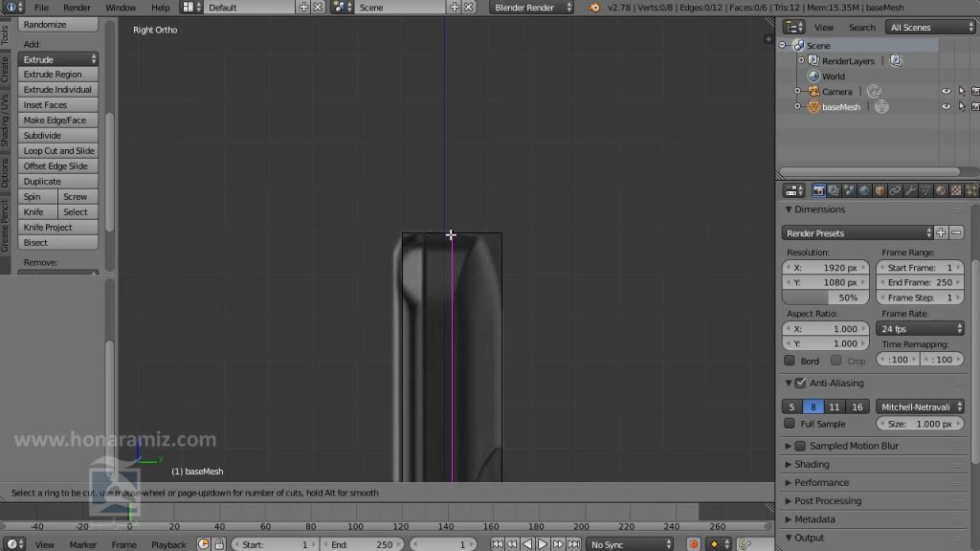Click the X icon to delete Default layout

click(318, 8)
